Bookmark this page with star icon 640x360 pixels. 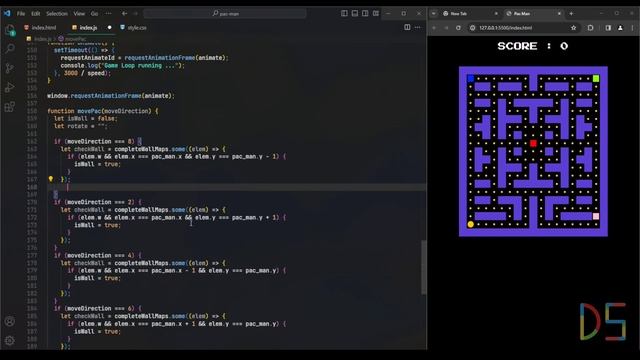573,28
